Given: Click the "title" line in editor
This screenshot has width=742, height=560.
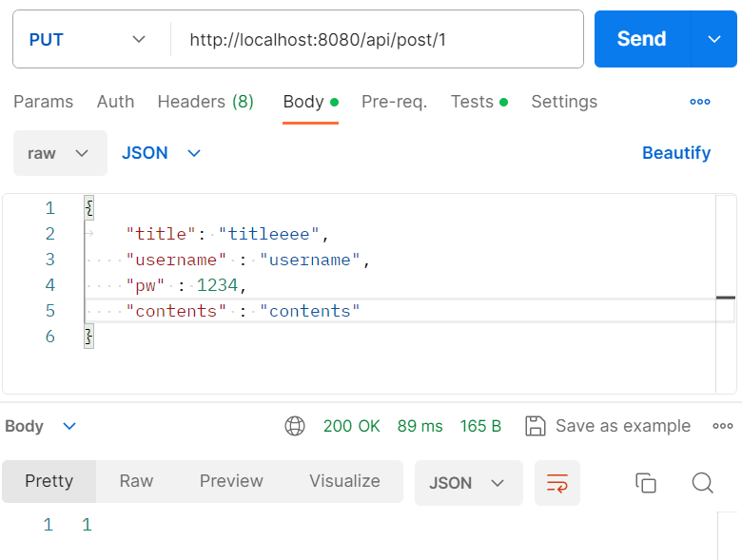Looking at the screenshot, I should (x=227, y=234).
